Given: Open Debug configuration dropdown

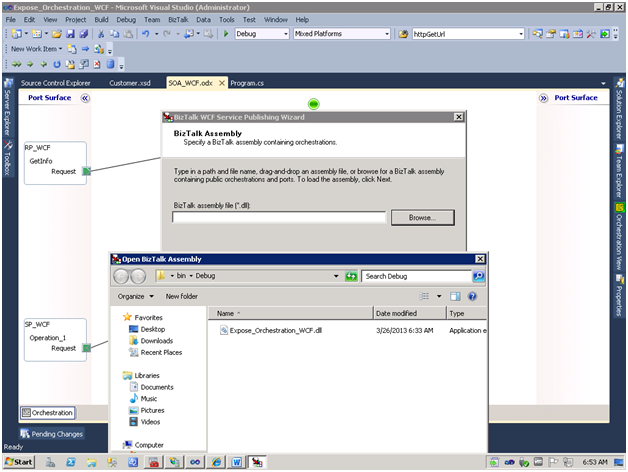Looking at the screenshot, I should coord(286,34).
